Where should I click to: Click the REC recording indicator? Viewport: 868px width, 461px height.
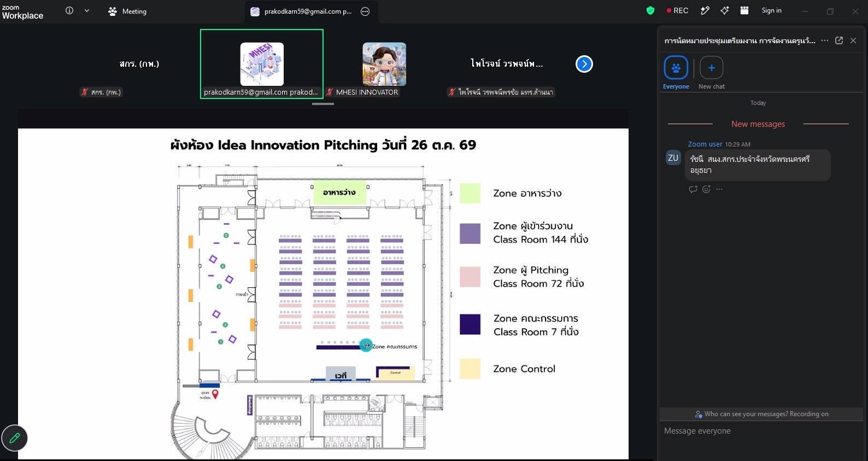point(677,10)
